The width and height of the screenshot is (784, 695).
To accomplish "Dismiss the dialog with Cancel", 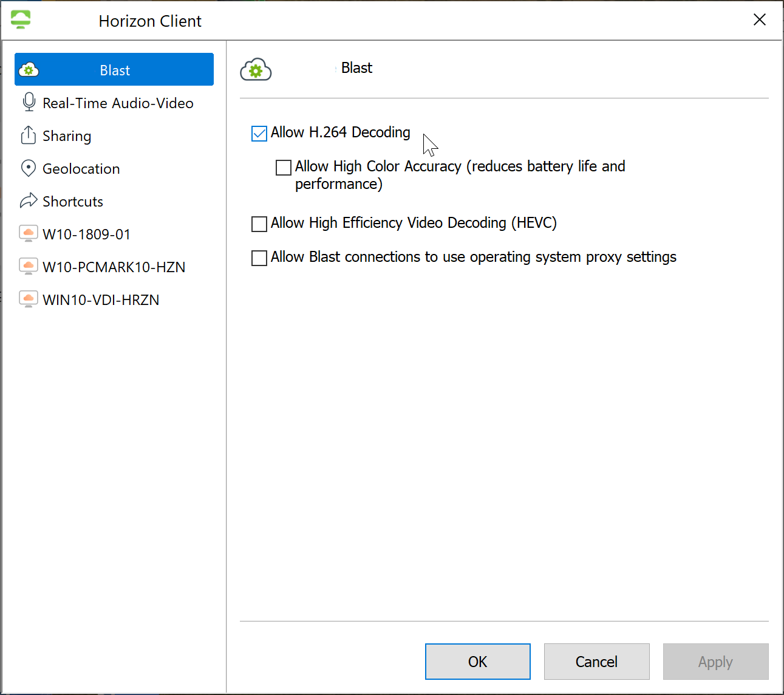I will coord(596,662).
